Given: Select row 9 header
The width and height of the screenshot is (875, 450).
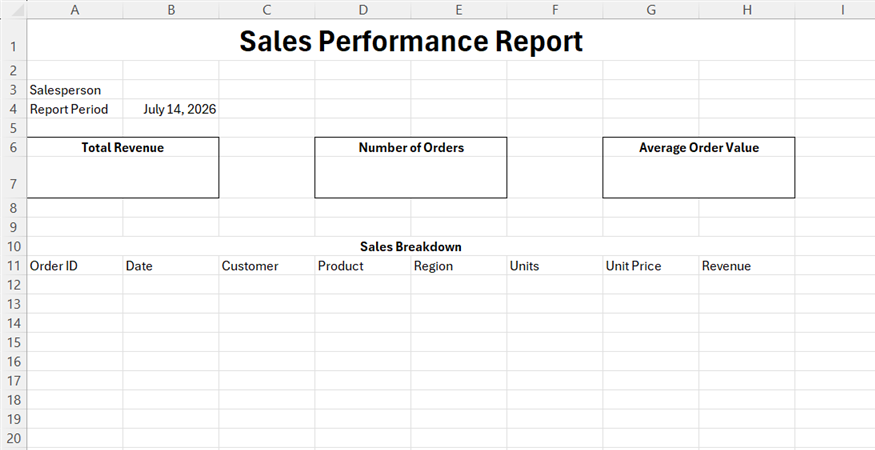Looking at the screenshot, I should click(x=13, y=227).
